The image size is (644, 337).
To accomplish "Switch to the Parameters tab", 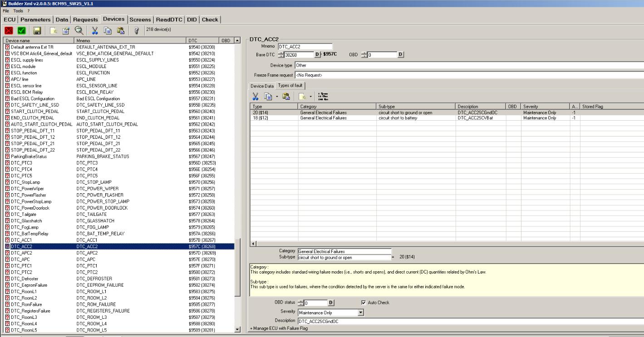I will [x=36, y=20].
